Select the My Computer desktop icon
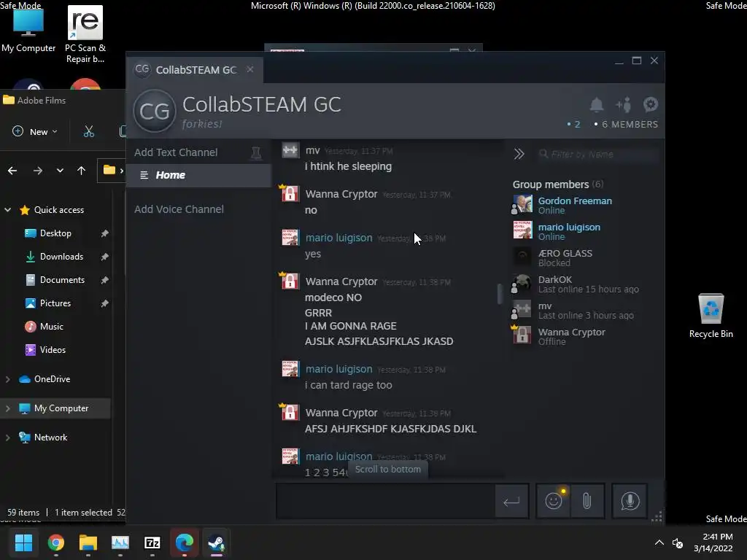Screen dimensions: 747x560 [x=28, y=29]
